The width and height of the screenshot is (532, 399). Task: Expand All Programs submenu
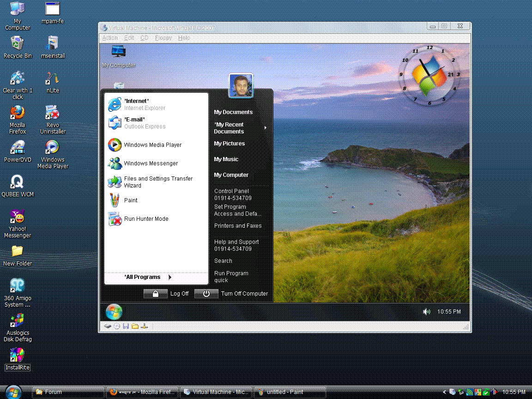click(x=156, y=277)
